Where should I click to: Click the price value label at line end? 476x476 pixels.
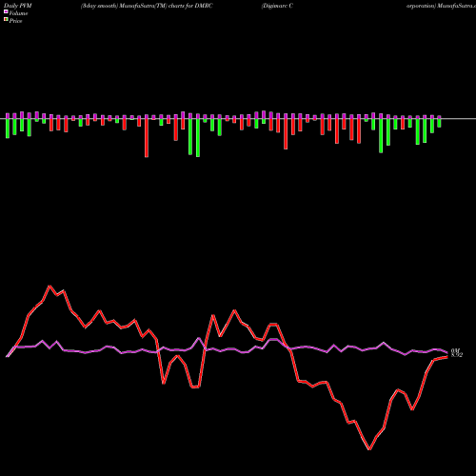click(457, 355)
